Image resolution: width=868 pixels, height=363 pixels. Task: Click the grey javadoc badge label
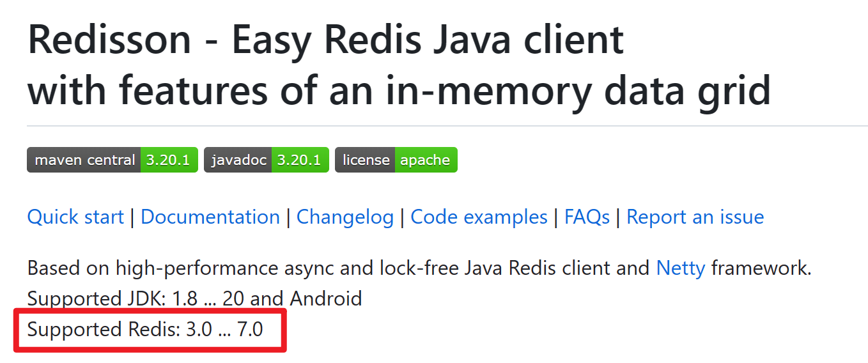(x=238, y=160)
